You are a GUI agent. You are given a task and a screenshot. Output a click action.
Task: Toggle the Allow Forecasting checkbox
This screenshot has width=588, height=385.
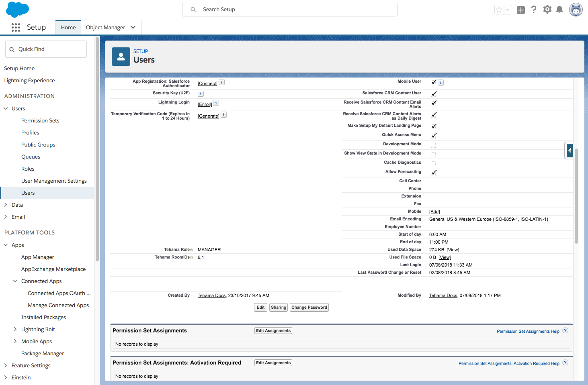[x=434, y=173]
